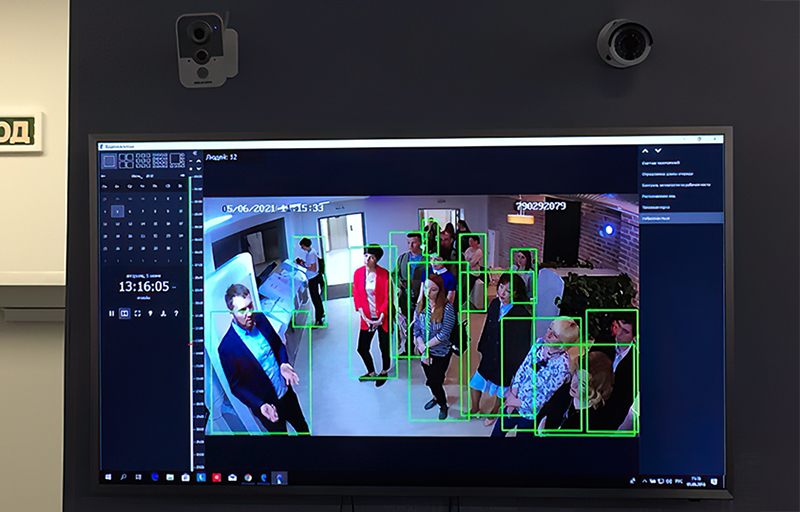This screenshot has height=512, width=800.
Task: Select the highlighted last item in right list
Action: click(x=662, y=217)
